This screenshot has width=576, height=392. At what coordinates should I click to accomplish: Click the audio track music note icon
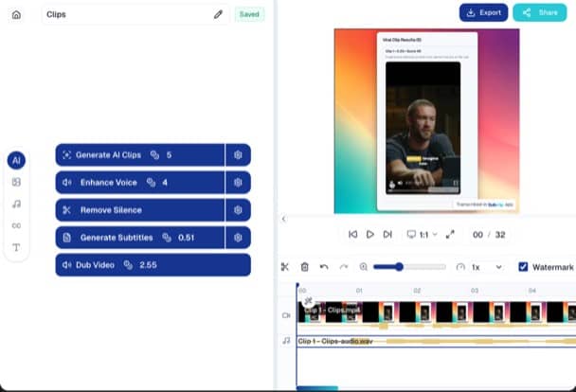point(286,341)
